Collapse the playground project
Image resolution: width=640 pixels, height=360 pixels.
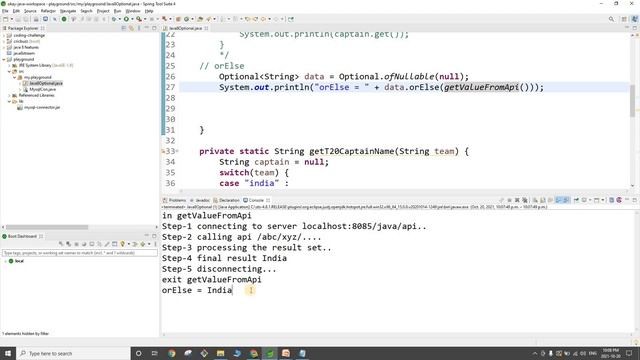pyautogui.click(x=4, y=60)
